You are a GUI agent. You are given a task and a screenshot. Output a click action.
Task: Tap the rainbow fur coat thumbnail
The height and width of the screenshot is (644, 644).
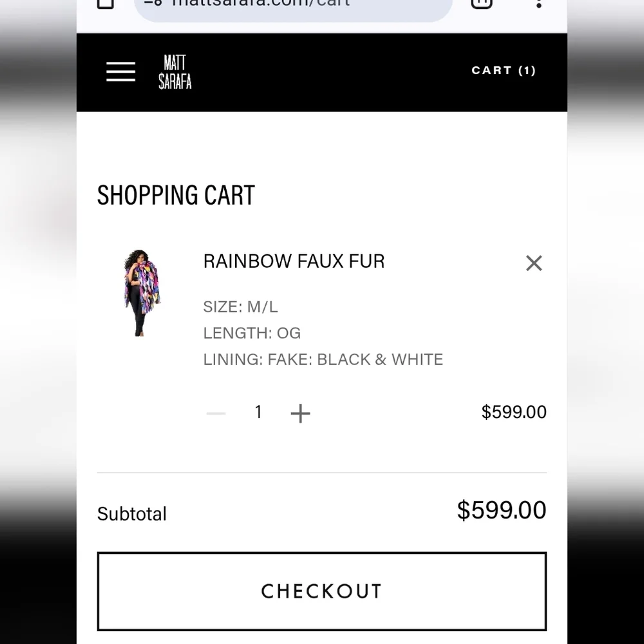[142, 292]
